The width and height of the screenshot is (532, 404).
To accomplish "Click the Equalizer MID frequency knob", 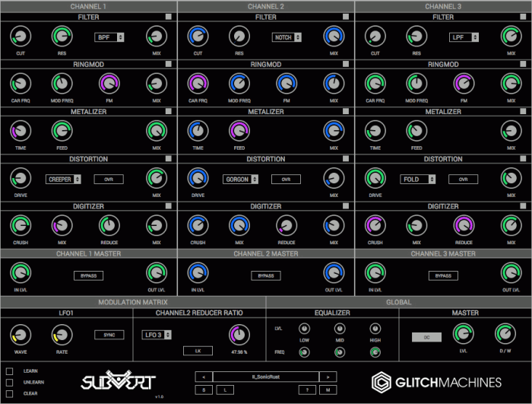I will point(340,352).
